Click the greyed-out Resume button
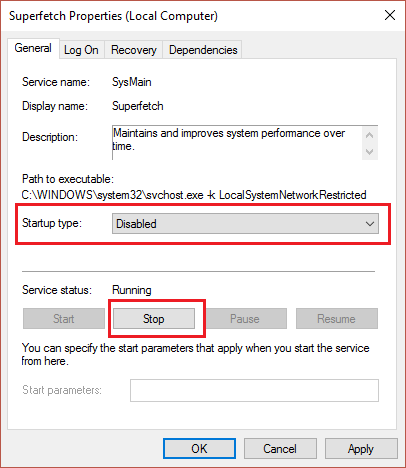406x468 pixels. click(x=336, y=319)
